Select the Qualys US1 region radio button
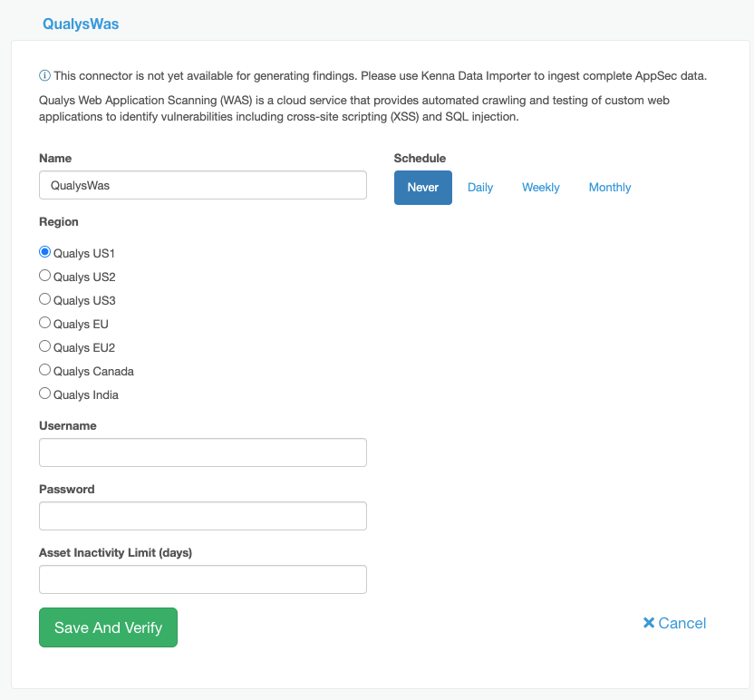 click(44, 251)
